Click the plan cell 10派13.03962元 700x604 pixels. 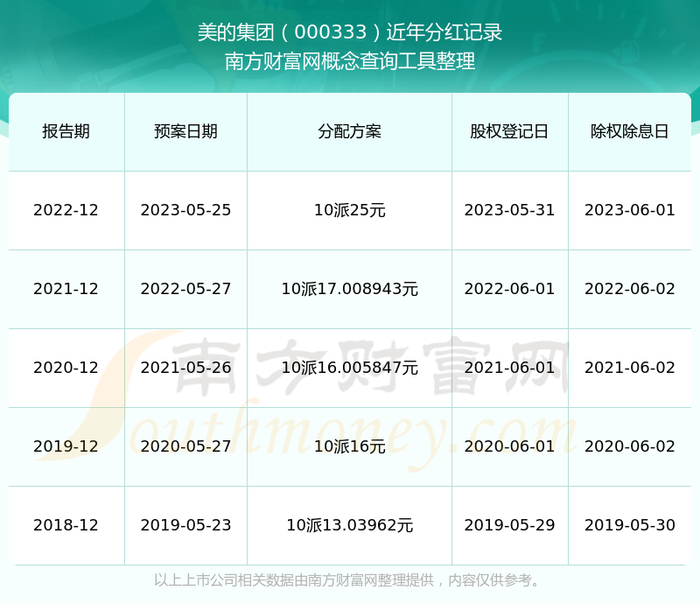349,525
